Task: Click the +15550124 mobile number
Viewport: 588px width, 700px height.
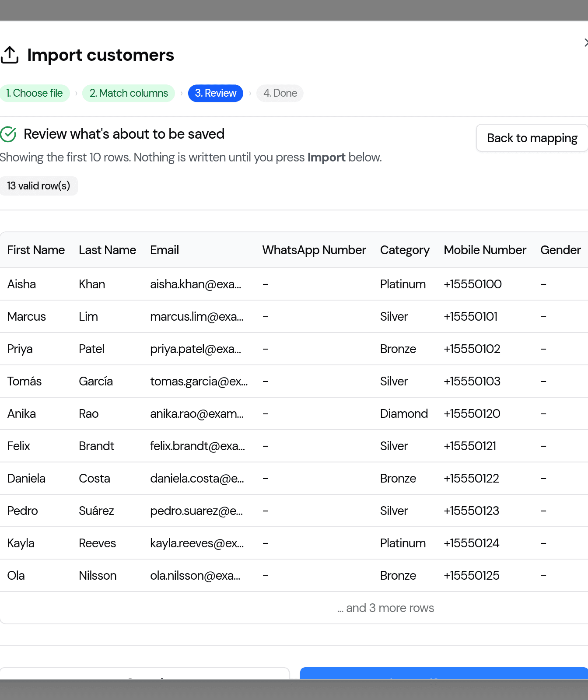Action: [472, 543]
